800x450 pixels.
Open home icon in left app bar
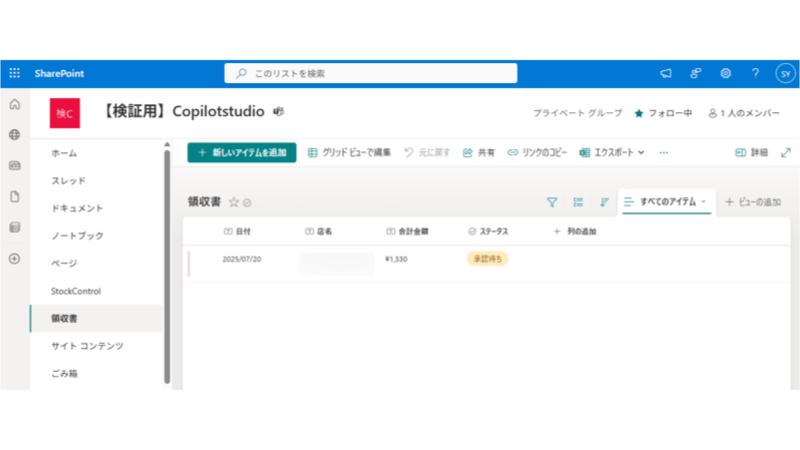coord(15,105)
